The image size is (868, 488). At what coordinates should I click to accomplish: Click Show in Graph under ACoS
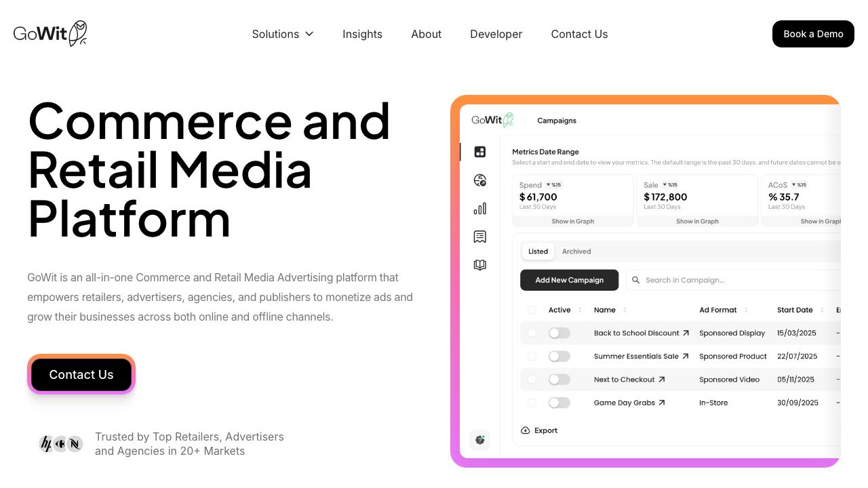click(x=821, y=222)
